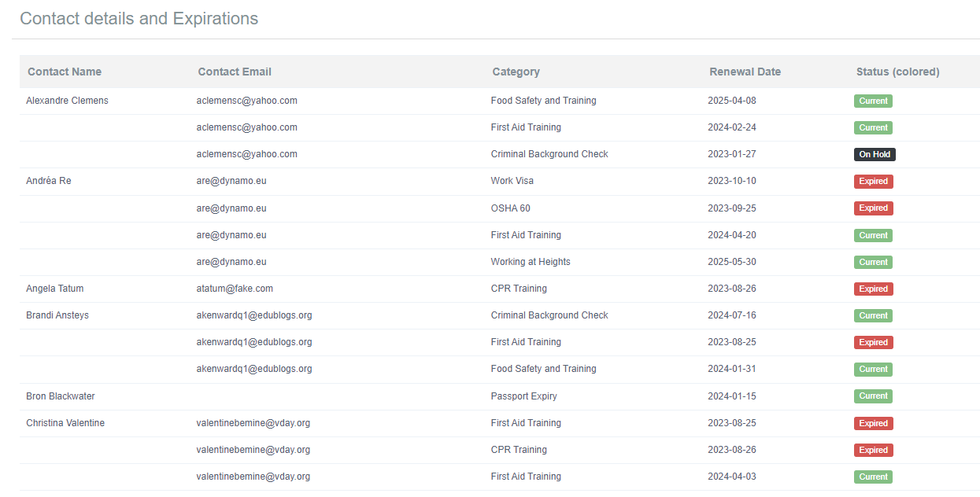The image size is (980, 497).
Task: Click Christina Valentine's CPR Training Expired badge
Action: pos(874,451)
